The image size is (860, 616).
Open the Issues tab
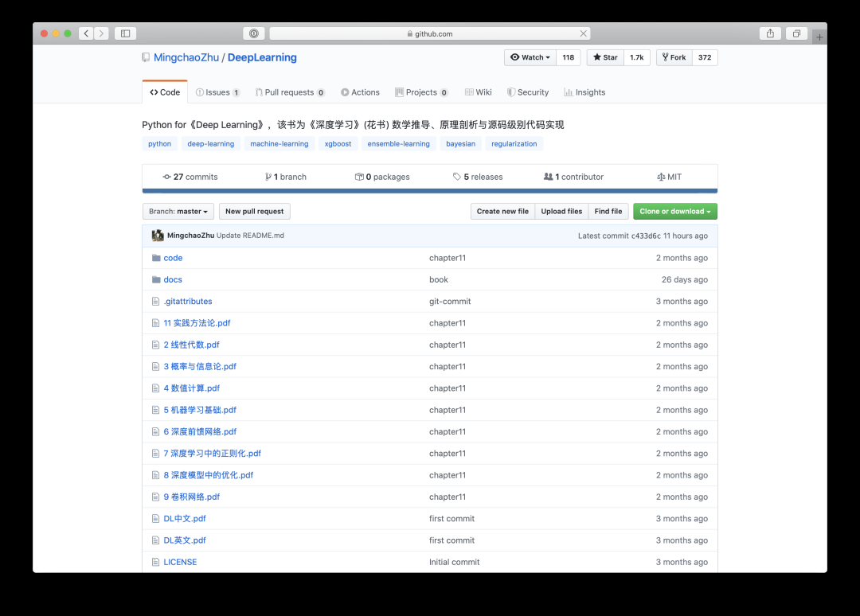[217, 92]
